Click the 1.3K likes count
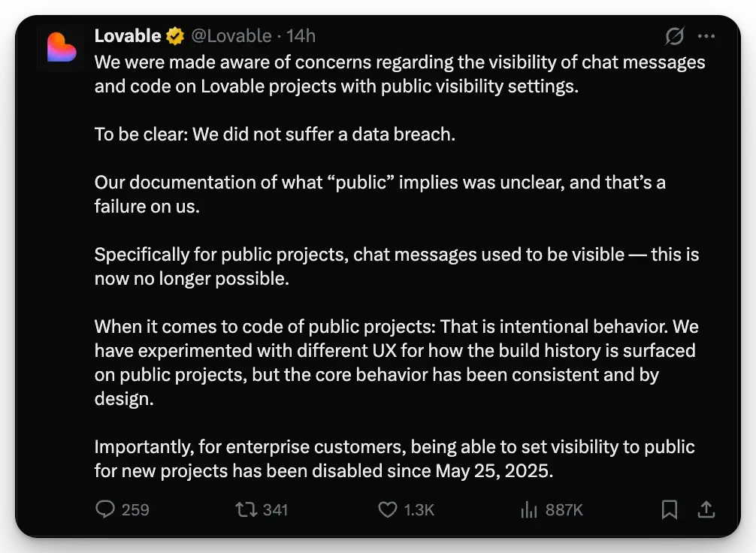Viewport: 756px width, 553px height. point(415,509)
